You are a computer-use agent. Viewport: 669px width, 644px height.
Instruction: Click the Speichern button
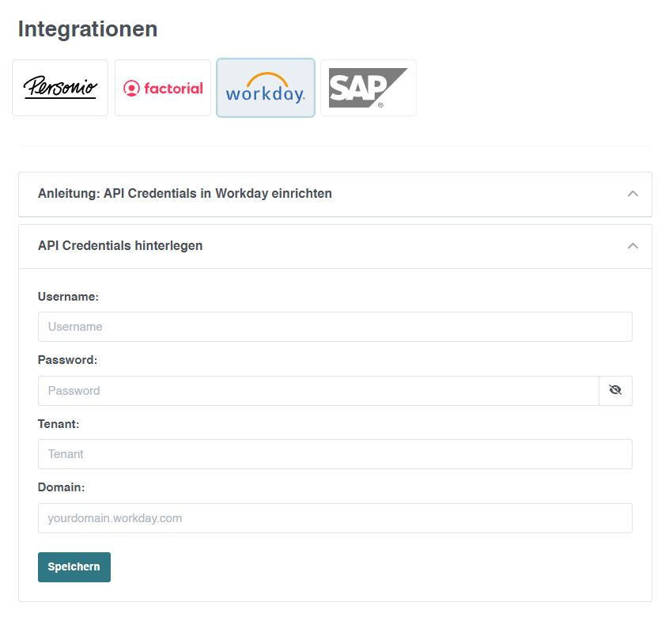coord(74,566)
